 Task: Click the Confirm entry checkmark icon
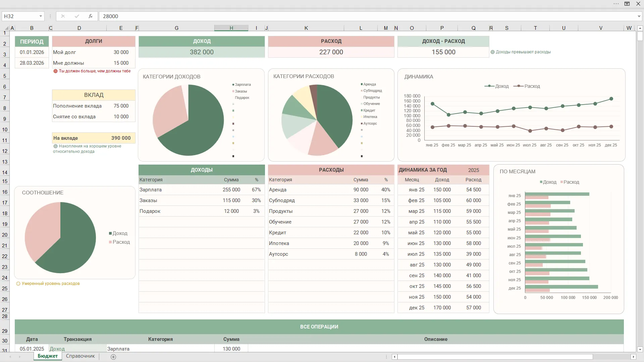tap(77, 16)
